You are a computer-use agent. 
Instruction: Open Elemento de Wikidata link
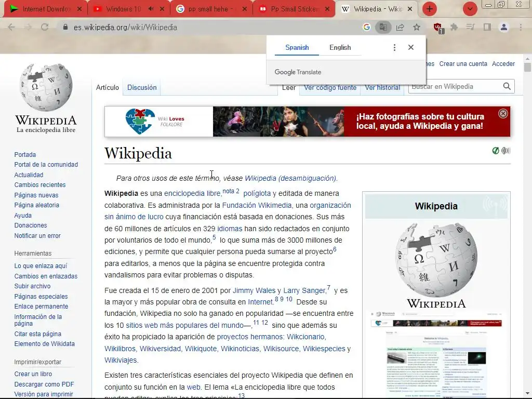[x=45, y=344]
